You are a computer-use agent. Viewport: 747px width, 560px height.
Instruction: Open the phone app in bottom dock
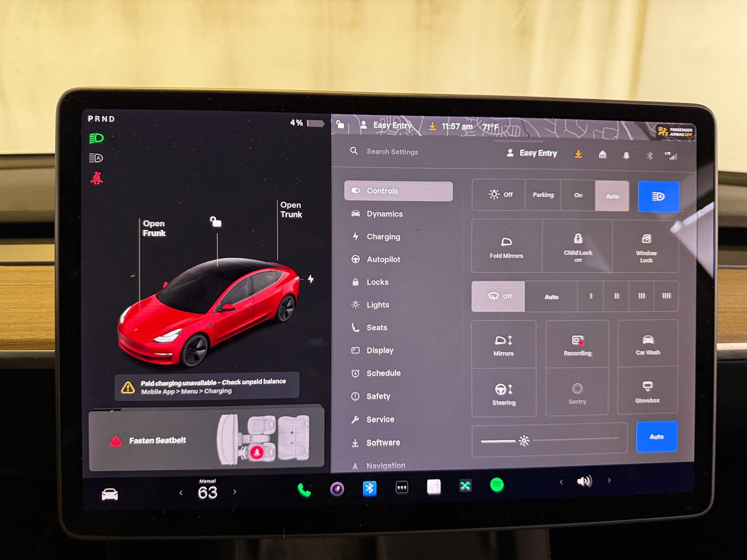tap(304, 489)
